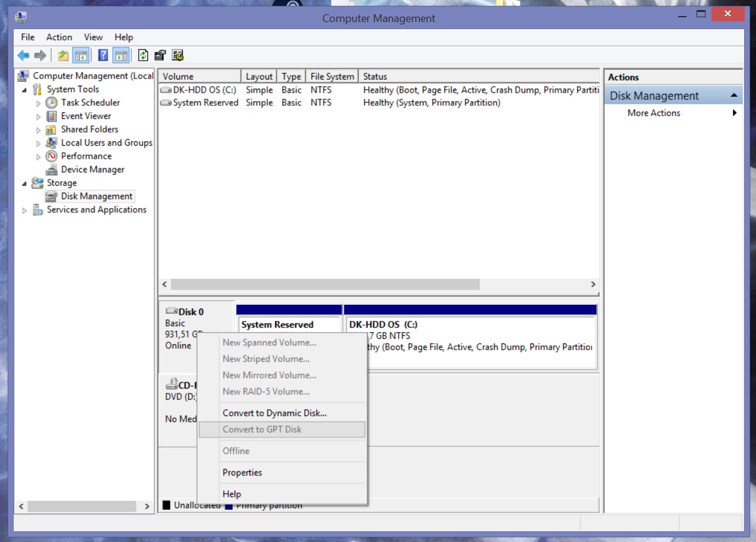Click the "Healthy (System, Primary Partition)" status cell

[432, 103]
